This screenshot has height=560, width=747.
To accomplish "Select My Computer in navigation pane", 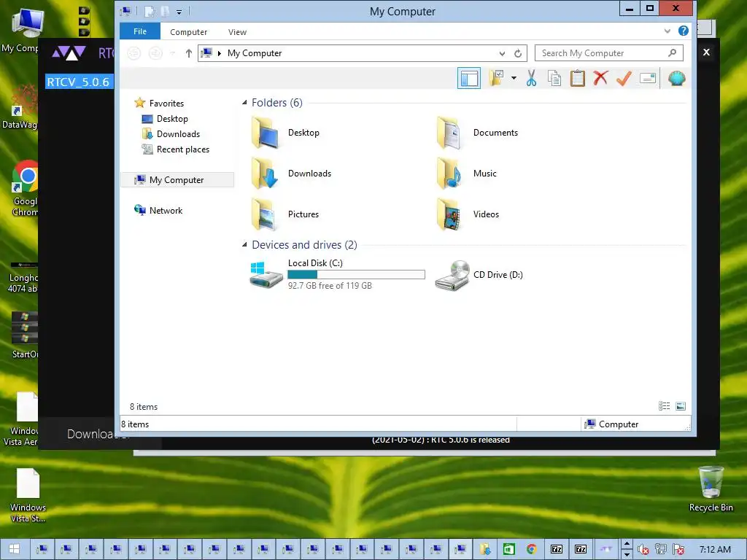I will pos(177,179).
